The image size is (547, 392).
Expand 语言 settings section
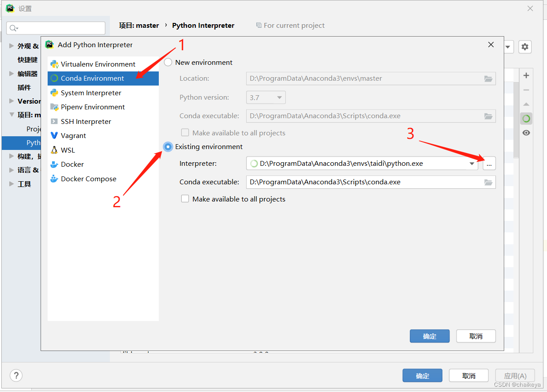click(x=11, y=170)
